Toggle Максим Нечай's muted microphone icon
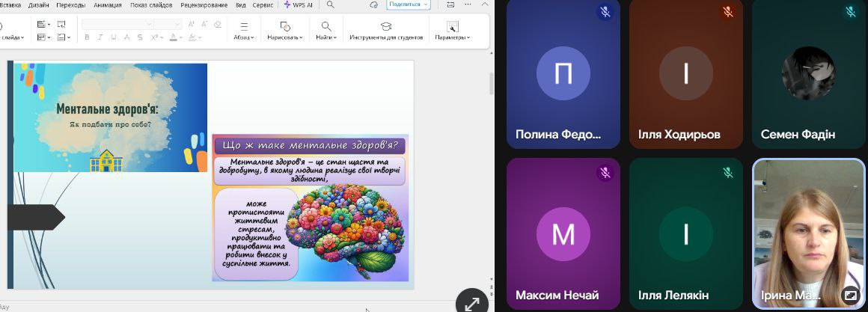The image size is (868, 312). 605,173
